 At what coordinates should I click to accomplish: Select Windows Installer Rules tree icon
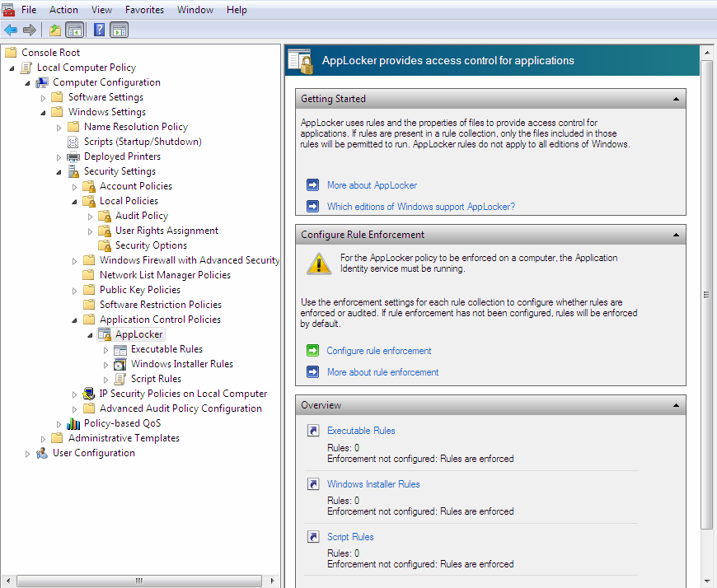pyautogui.click(x=119, y=364)
